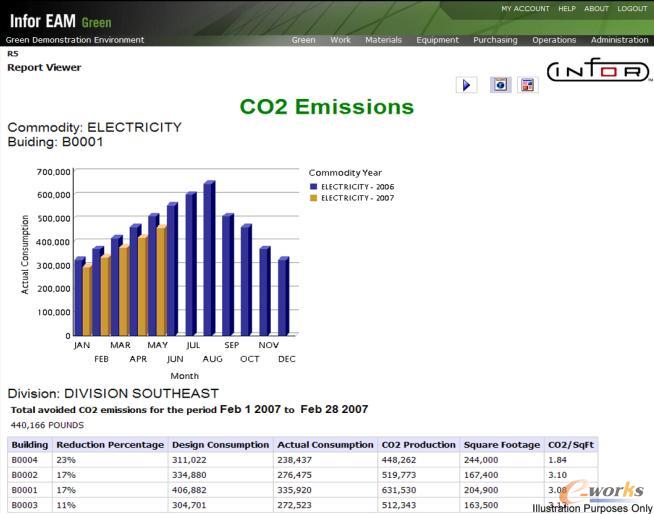Click design consumption value 311,022

189,460
